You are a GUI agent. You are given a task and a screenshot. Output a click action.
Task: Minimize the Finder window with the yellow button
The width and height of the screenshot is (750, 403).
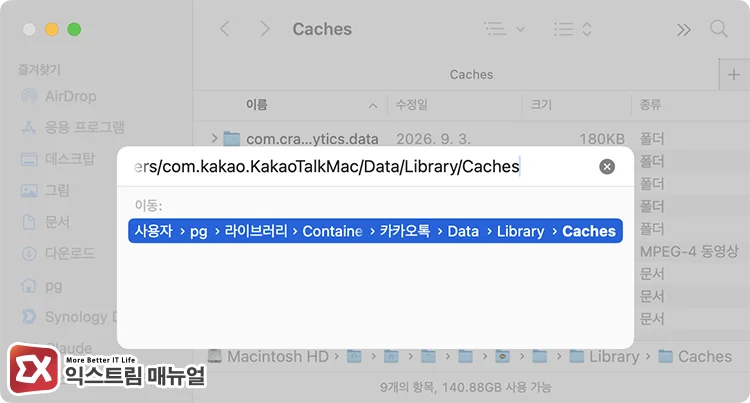pos(52,30)
